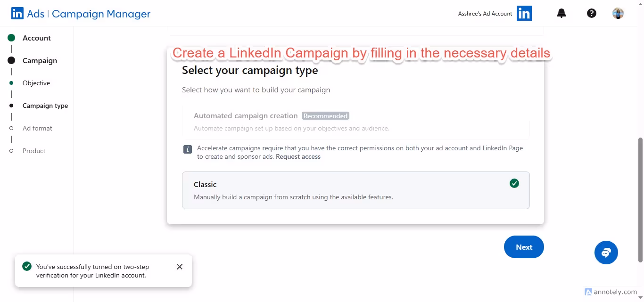Dismiss the two-step verification notification

point(180,267)
